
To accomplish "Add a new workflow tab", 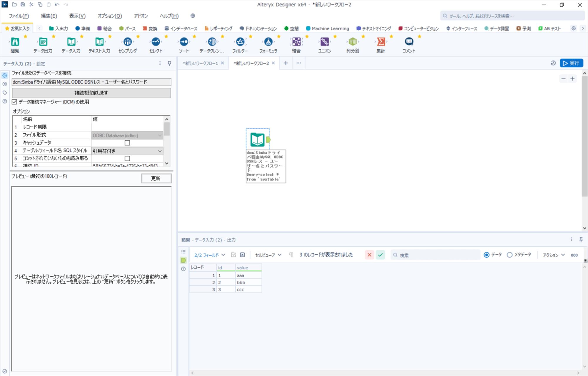I will click(285, 63).
